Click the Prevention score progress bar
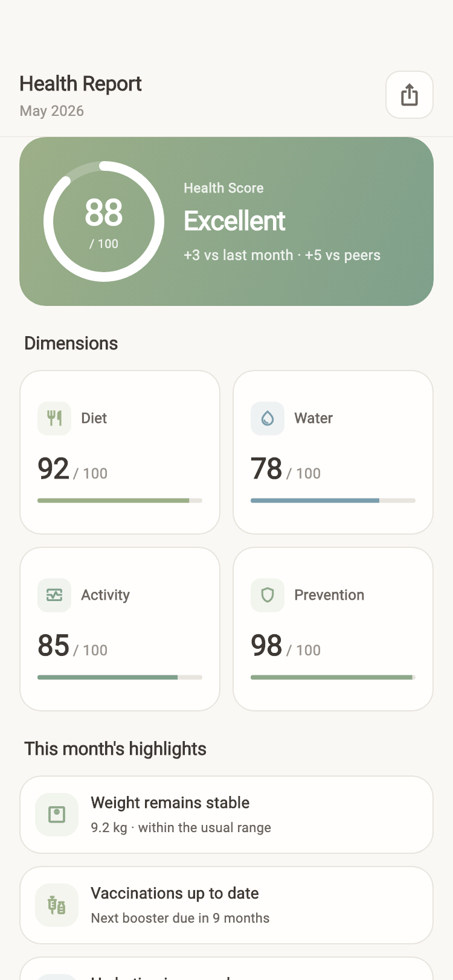The image size is (453, 980). click(x=333, y=677)
